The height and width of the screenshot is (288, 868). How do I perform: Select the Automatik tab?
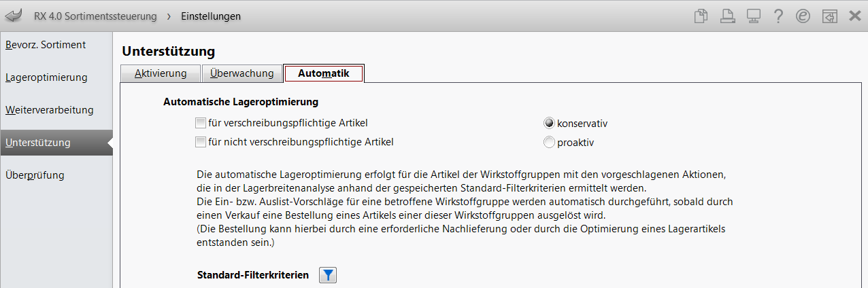324,73
